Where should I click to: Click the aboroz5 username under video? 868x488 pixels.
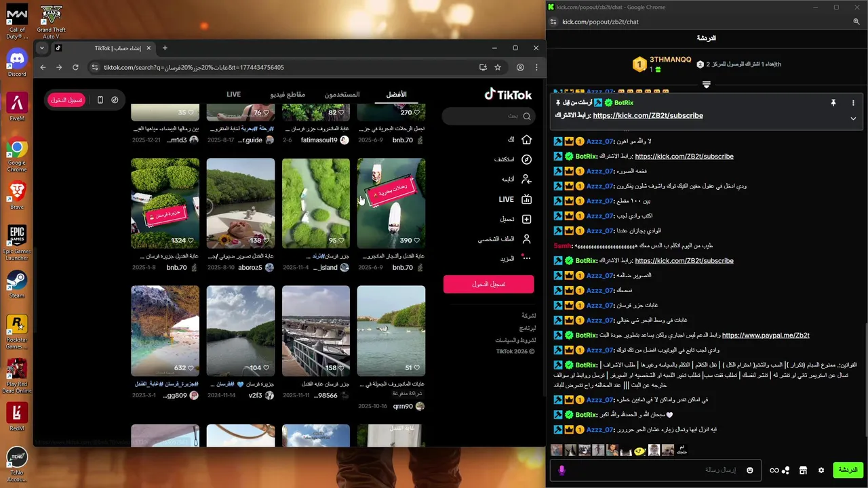pos(250,268)
